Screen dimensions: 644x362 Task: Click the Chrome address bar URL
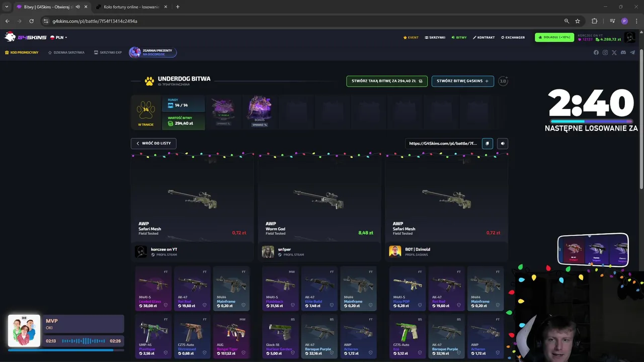coord(95,21)
